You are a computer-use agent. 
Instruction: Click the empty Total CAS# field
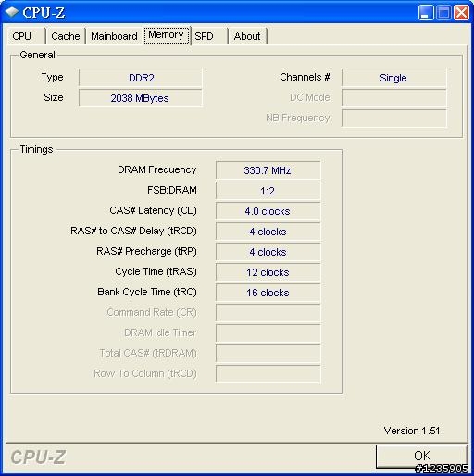(268, 354)
